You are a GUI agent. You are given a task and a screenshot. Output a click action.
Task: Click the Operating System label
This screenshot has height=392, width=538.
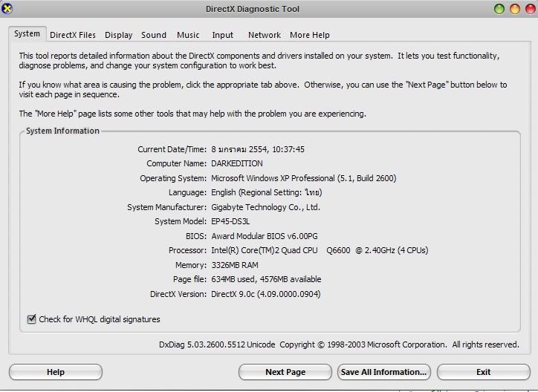[x=173, y=178]
